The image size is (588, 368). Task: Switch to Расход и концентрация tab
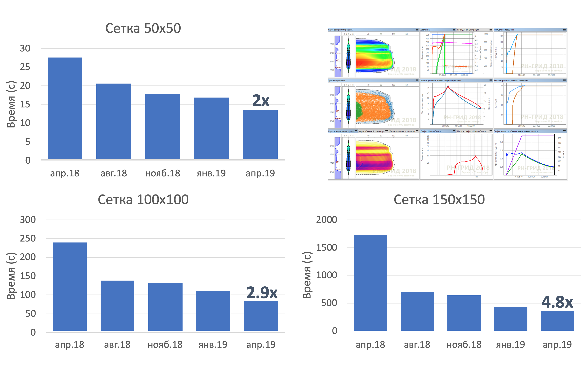(x=468, y=30)
